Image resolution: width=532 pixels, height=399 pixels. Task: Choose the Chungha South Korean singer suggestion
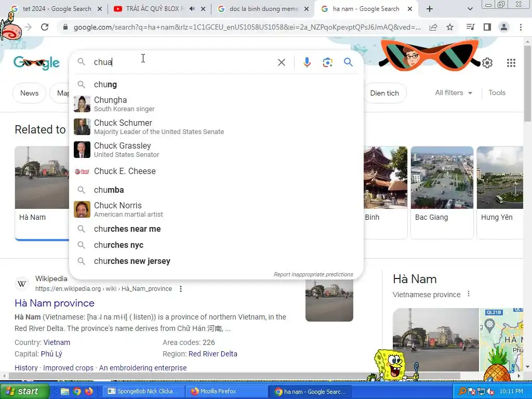pyautogui.click(x=216, y=104)
